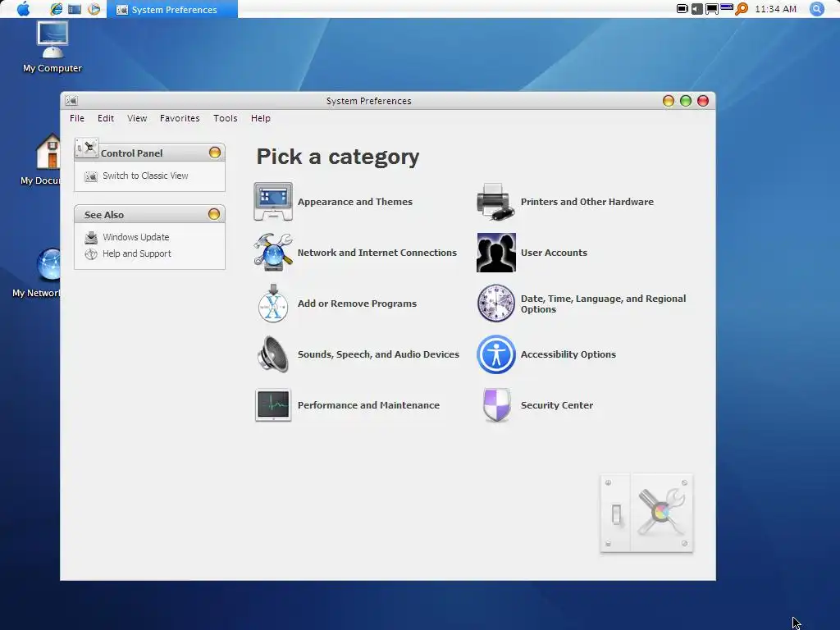The height and width of the screenshot is (630, 840).
Task: Click the Windows Update icon in See Also
Action: (x=91, y=237)
